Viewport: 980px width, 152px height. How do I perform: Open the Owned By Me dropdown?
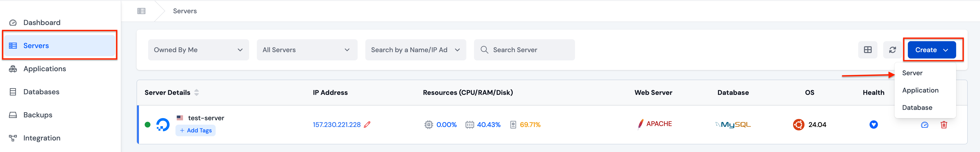[x=198, y=50]
